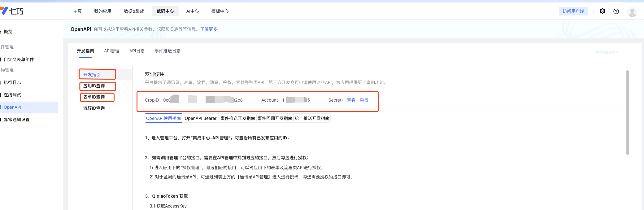Select 低码中心 in top navigation
The image size is (644, 210).
[165, 11]
